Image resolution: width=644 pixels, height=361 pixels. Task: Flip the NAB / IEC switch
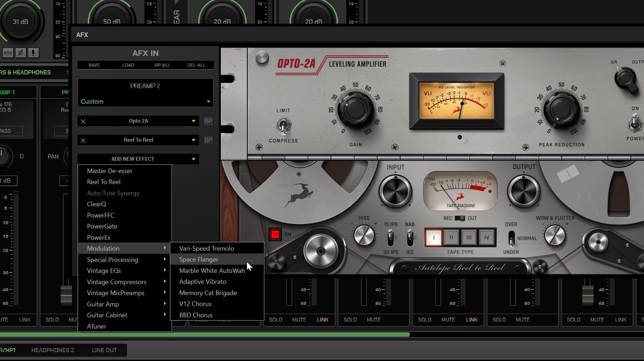[x=410, y=238]
